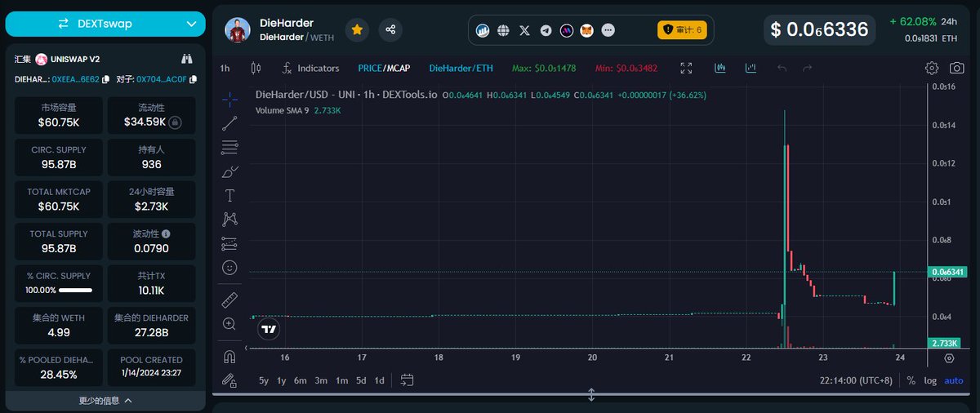
Task: Open the DEXTswap dropdown
Action: [x=105, y=24]
